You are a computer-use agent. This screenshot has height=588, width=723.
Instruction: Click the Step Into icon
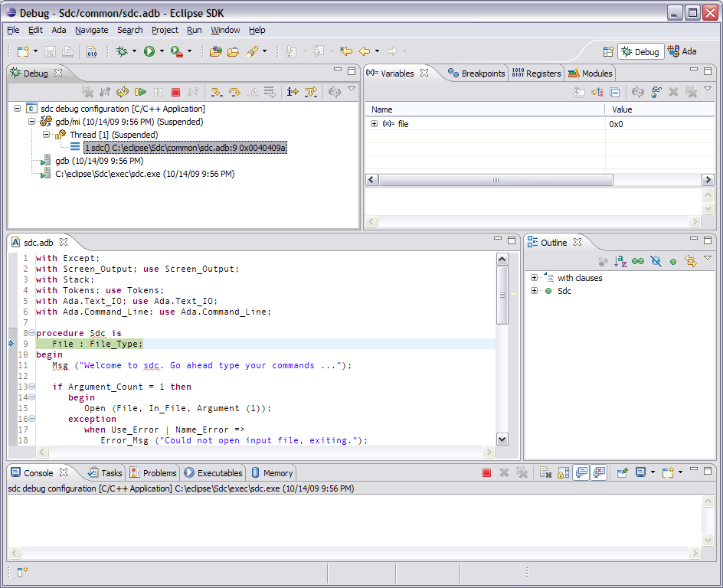216,92
